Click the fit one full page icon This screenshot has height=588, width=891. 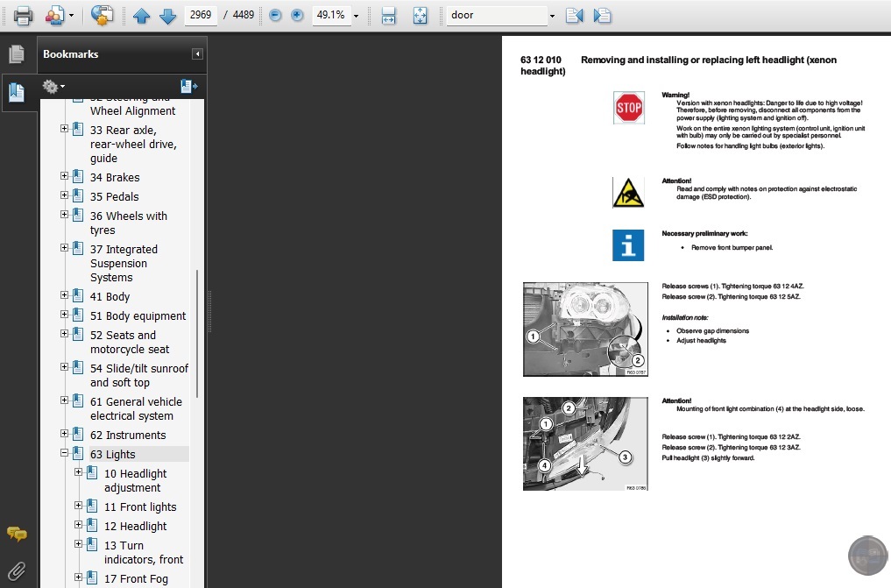420,16
